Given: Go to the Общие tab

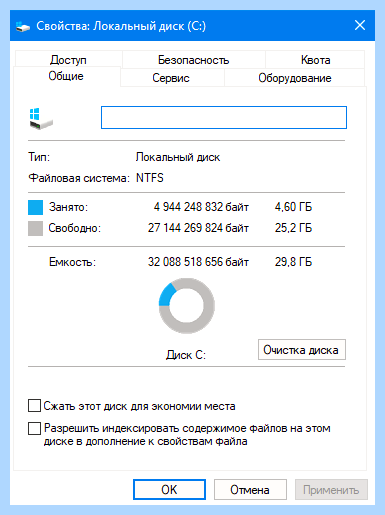Looking at the screenshot, I should [x=66, y=76].
